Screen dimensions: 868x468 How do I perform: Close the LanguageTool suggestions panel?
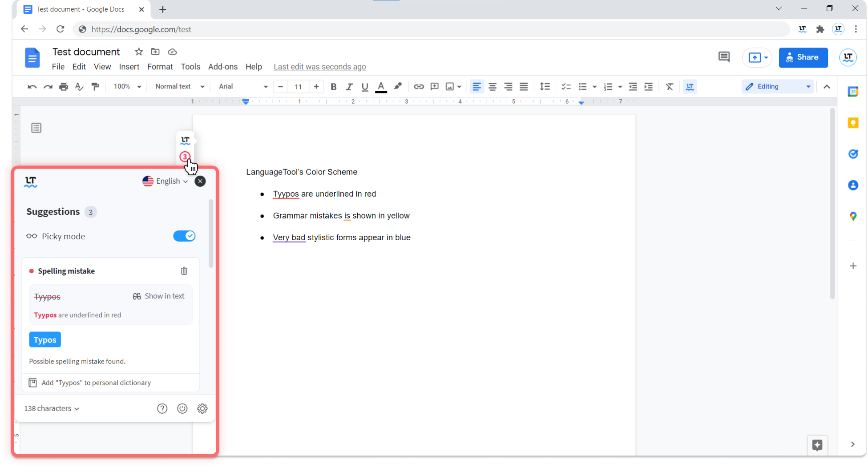[x=200, y=181]
